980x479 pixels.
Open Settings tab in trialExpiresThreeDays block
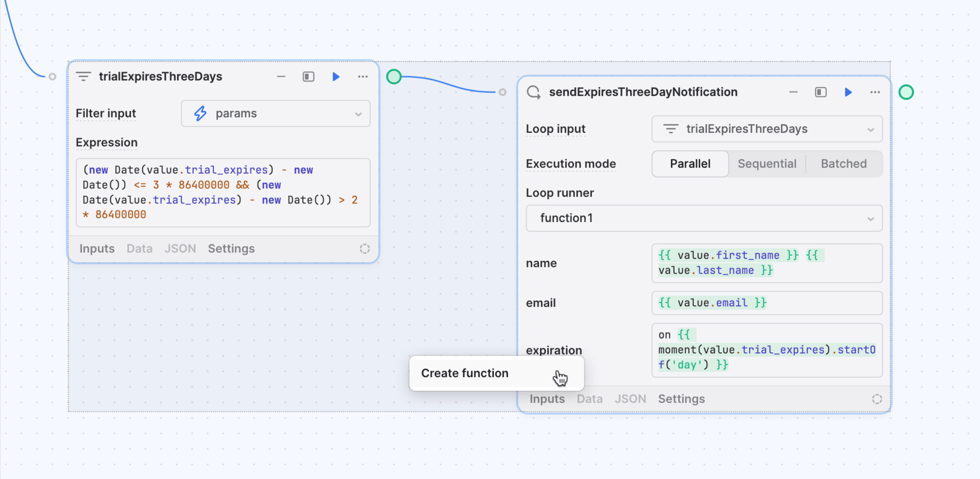231,249
